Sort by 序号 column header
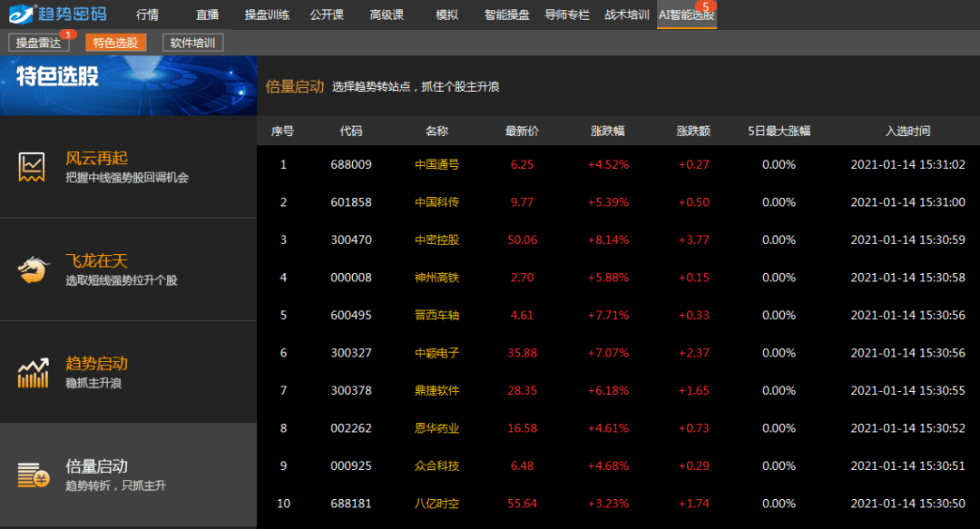This screenshot has width=980, height=529. point(282,131)
